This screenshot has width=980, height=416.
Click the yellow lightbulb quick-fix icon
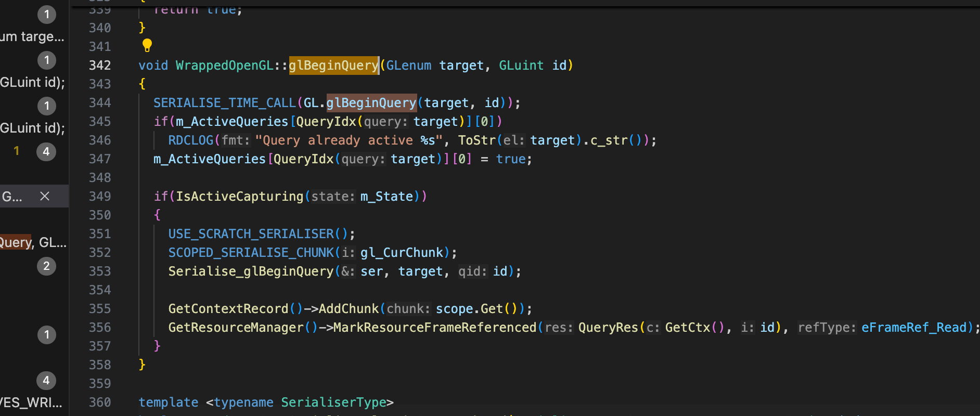(147, 46)
